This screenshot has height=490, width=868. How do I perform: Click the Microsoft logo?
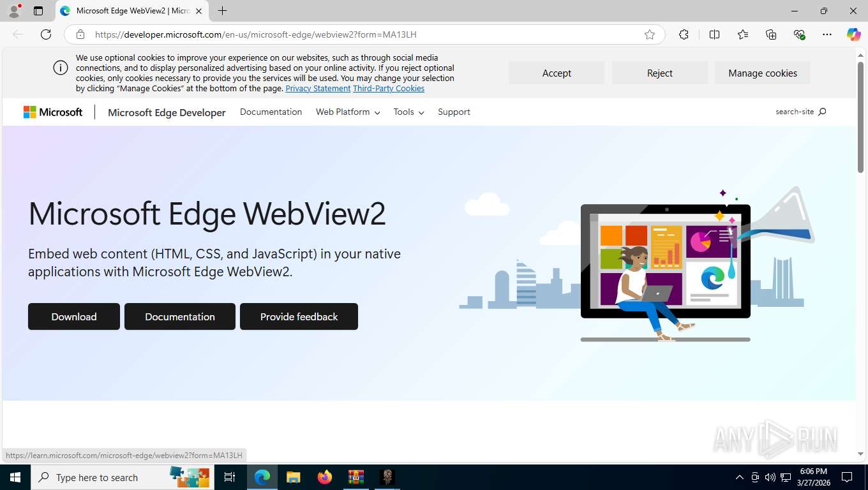point(53,112)
